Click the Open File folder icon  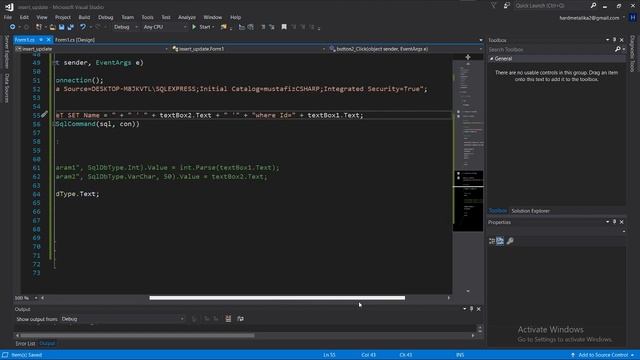pyautogui.click(x=52, y=27)
